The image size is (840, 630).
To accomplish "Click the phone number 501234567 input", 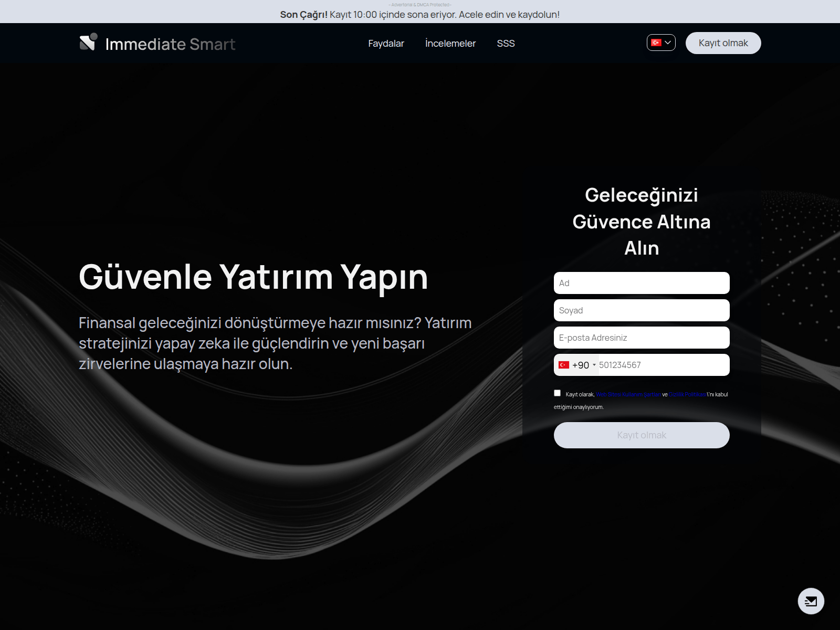I will click(x=661, y=364).
